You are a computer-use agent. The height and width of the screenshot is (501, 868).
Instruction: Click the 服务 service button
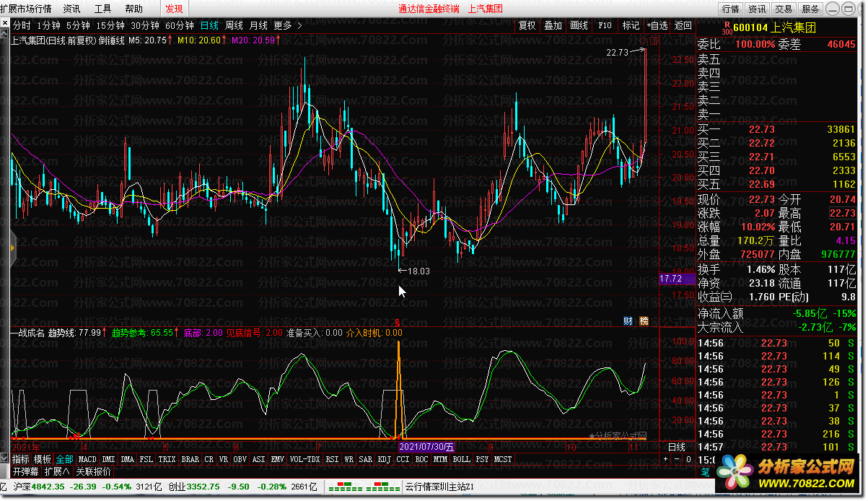coord(810,9)
